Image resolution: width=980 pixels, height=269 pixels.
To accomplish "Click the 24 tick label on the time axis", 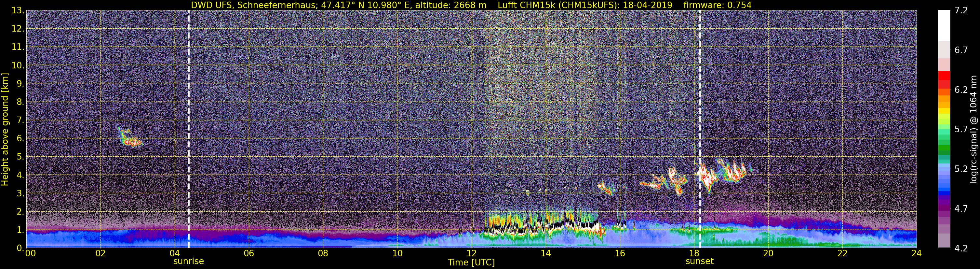I will coord(917,254).
